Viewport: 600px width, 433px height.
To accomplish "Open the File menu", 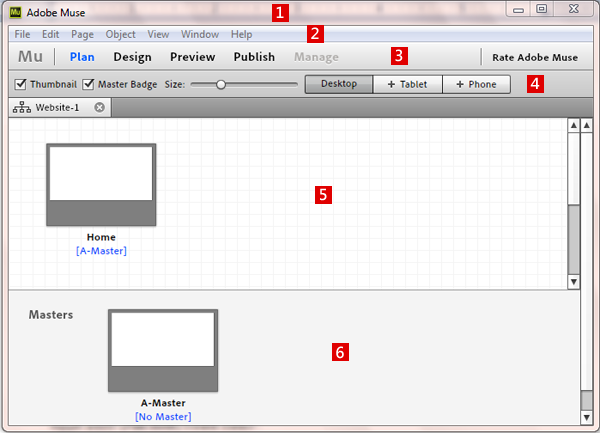I will pos(22,34).
